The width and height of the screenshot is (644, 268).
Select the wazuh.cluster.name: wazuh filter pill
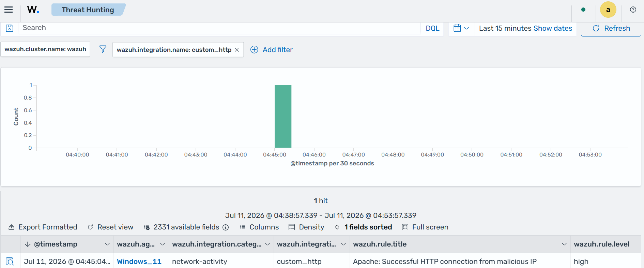coord(45,49)
